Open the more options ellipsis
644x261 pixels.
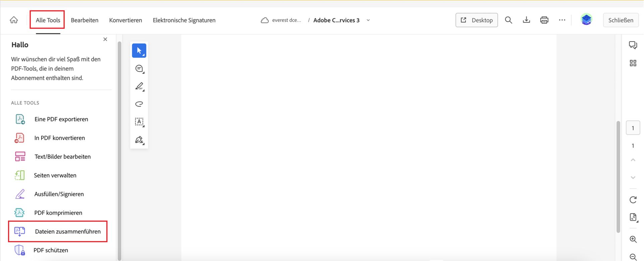562,20
